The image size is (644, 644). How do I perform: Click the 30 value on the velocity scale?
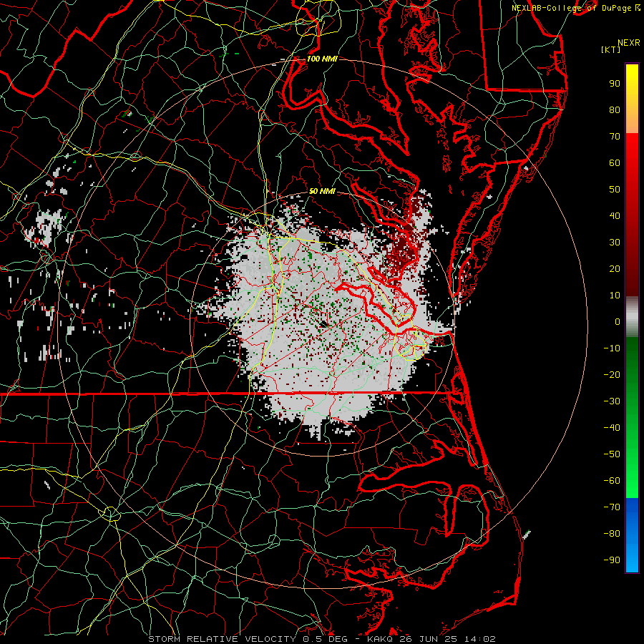(615, 243)
